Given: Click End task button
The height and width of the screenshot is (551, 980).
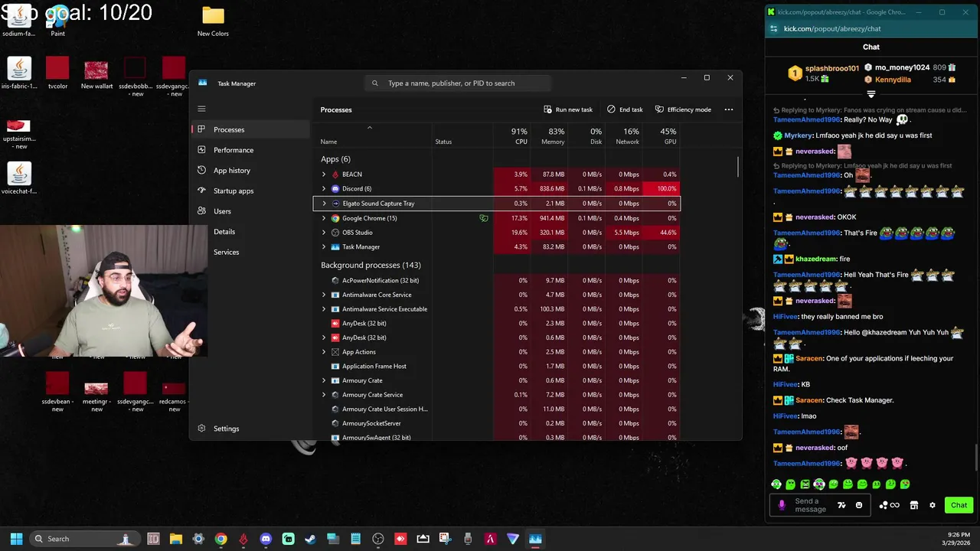Looking at the screenshot, I should point(625,109).
